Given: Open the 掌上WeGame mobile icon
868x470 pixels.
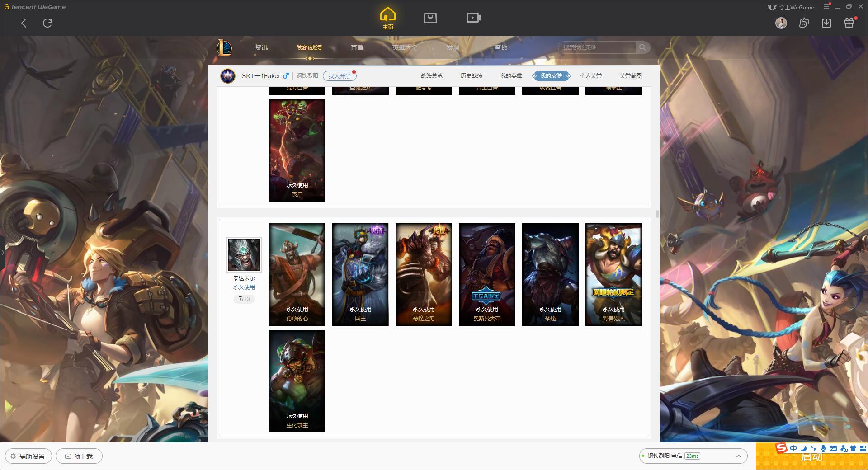Looking at the screenshot, I should pyautogui.click(x=772, y=7).
